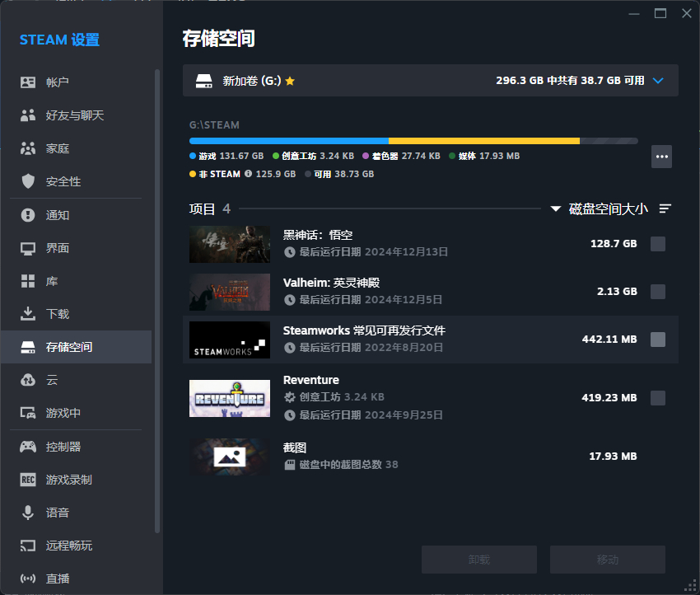Click the drive icon beside 新加卷 (G:)

[x=204, y=81]
